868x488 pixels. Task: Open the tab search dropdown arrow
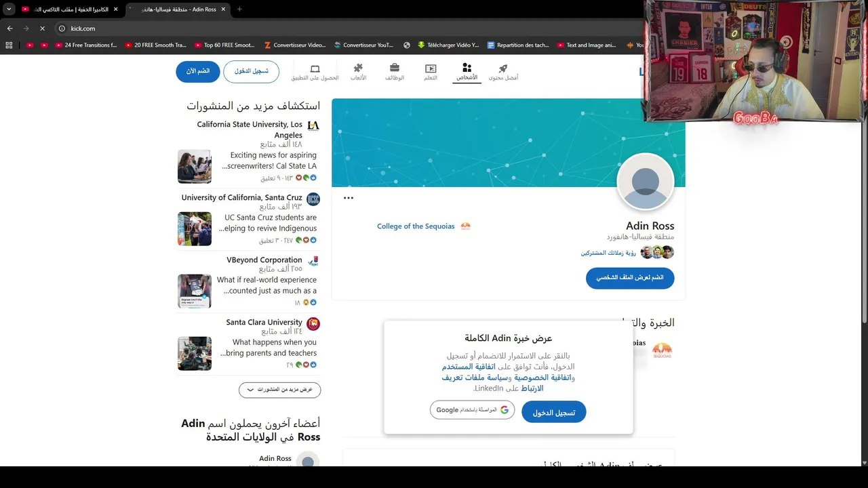(x=9, y=9)
